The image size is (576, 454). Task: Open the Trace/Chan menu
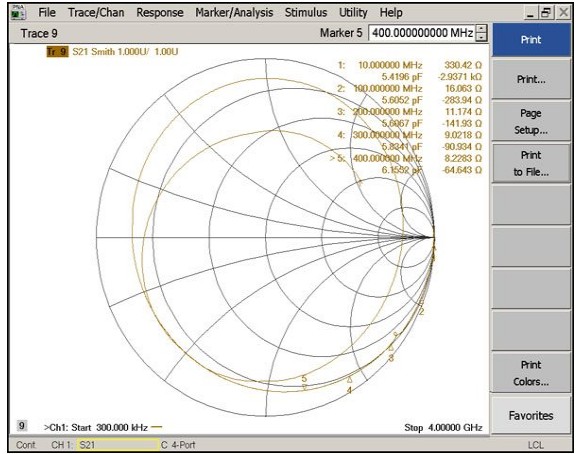click(96, 13)
